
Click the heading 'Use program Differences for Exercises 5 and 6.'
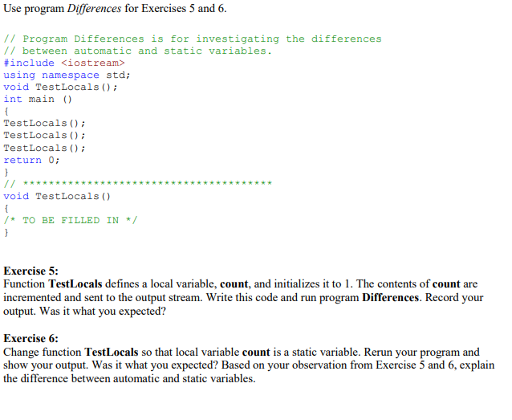tap(115, 9)
